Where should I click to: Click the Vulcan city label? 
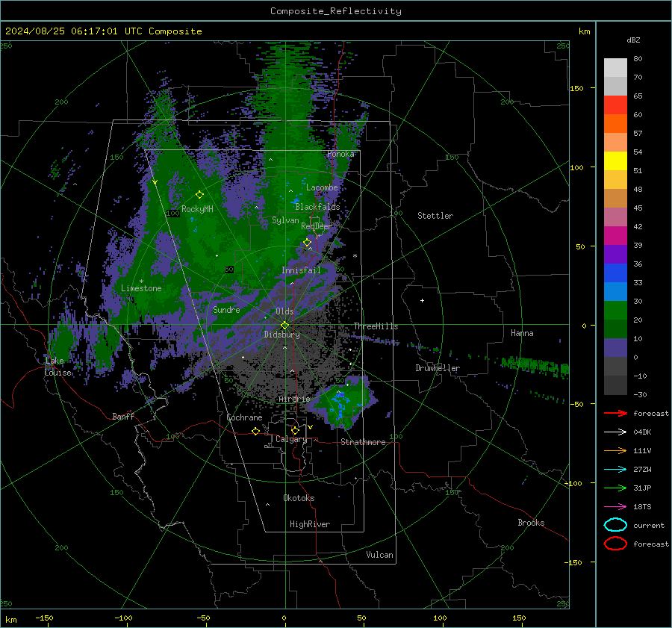click(379, 555)
